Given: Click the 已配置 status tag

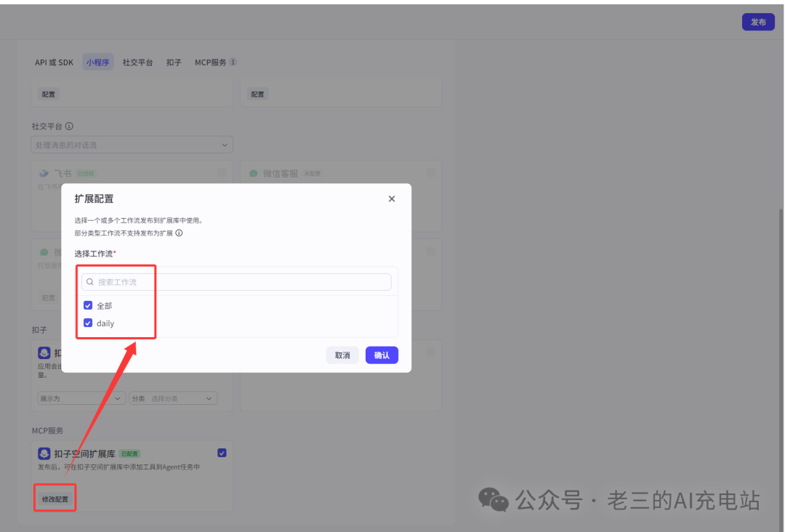Looking at the screenshot, I should 129,454.
